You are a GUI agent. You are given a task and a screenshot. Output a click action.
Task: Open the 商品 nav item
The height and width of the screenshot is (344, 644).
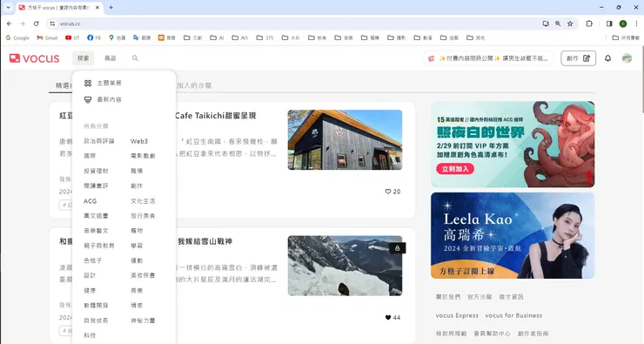pyautogui.click(x=110, y=58)
